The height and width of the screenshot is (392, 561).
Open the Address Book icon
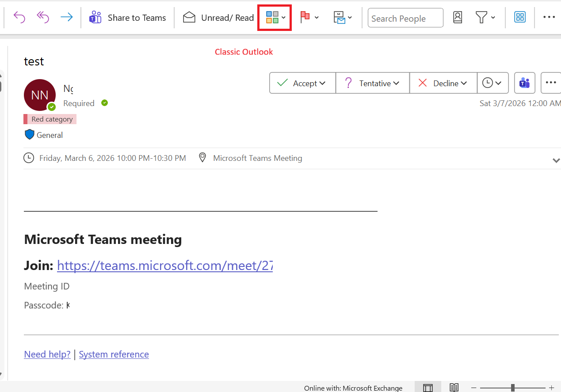point(458,18)
